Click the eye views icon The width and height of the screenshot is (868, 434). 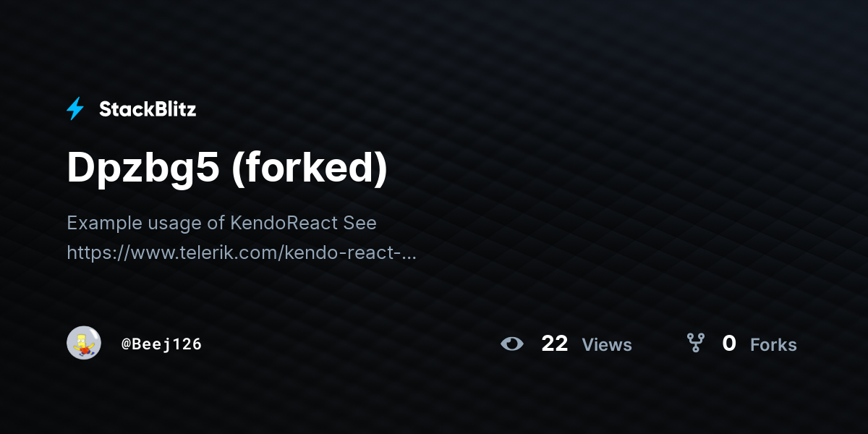pyautogui.click(x=512, y=344)
